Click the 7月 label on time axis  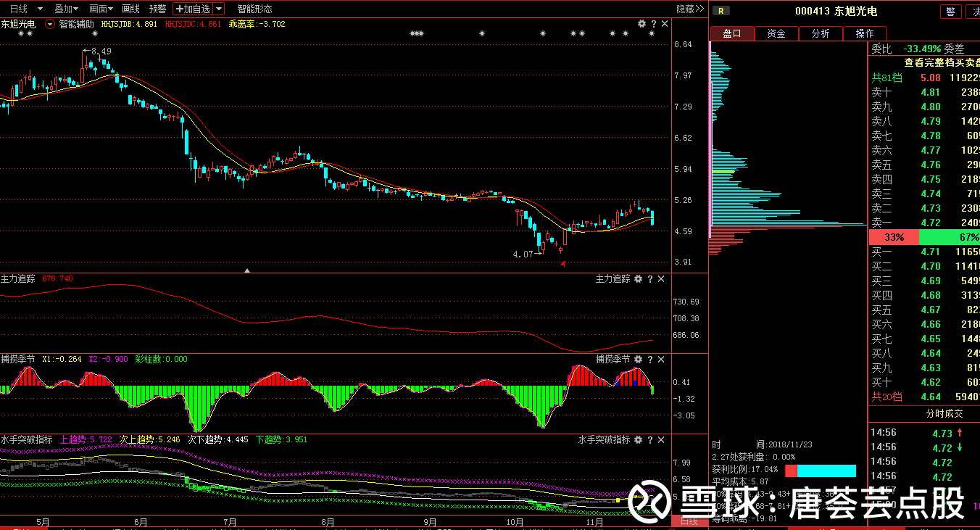tap(231, 521)
